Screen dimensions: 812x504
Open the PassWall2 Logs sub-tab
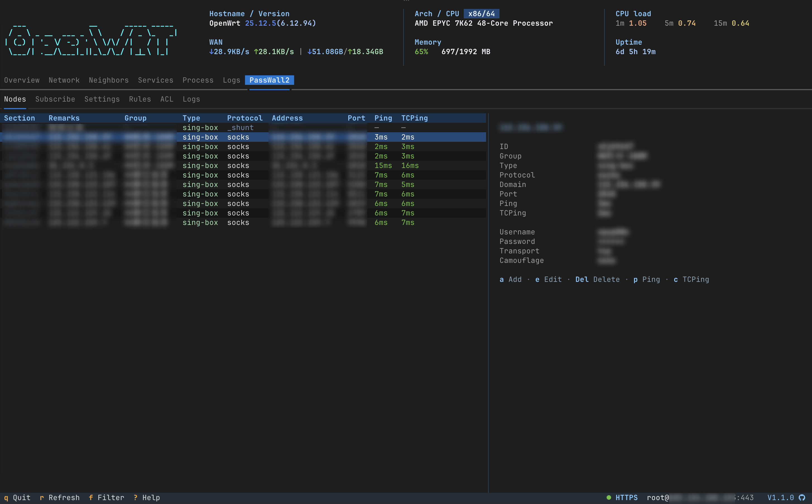point(191,99)
